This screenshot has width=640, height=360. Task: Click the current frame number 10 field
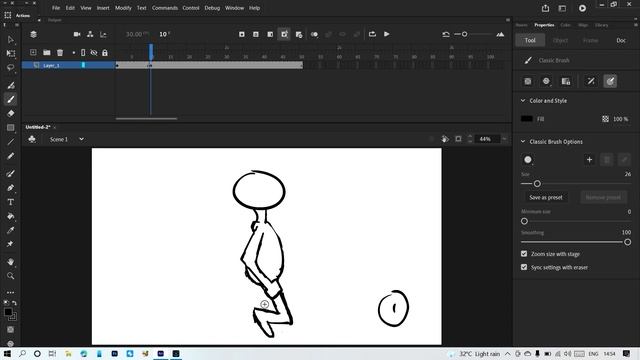pyautogui.click(x=164, y=34)
